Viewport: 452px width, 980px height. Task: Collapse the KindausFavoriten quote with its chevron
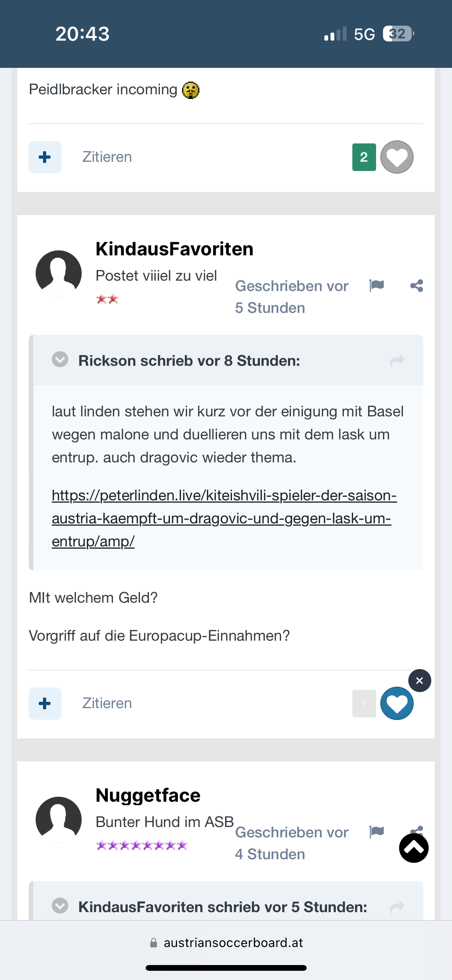coord(60,906)
